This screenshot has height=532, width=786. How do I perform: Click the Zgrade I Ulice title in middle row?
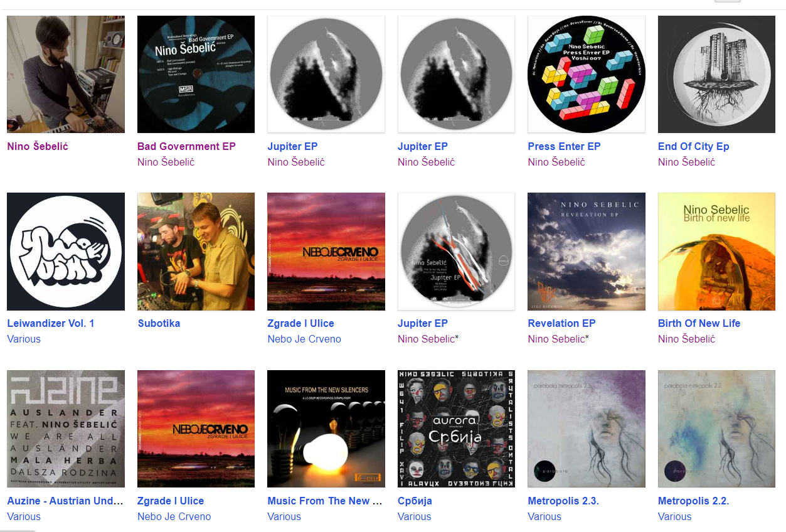pyautogui.click(x=300, y=323)
